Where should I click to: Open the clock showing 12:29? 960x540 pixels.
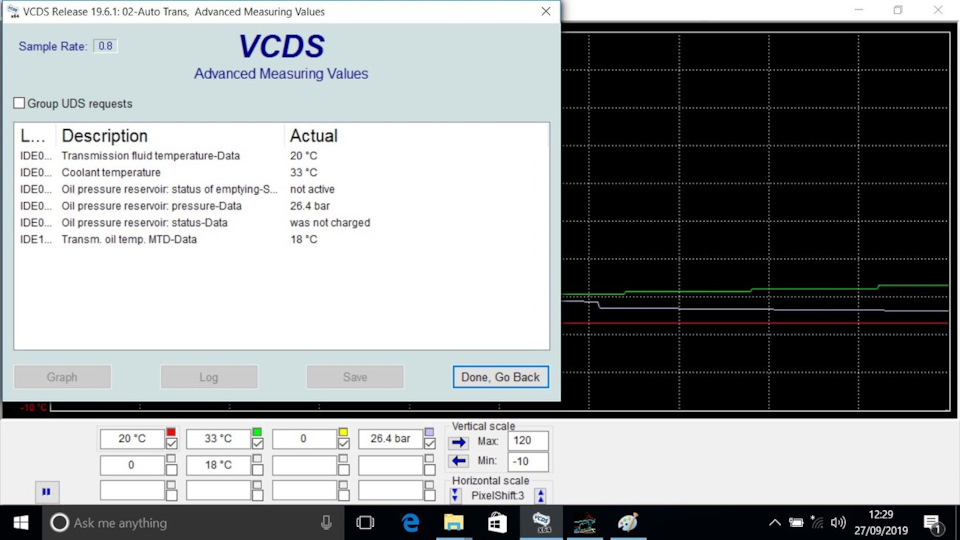(x=881, y=523)
